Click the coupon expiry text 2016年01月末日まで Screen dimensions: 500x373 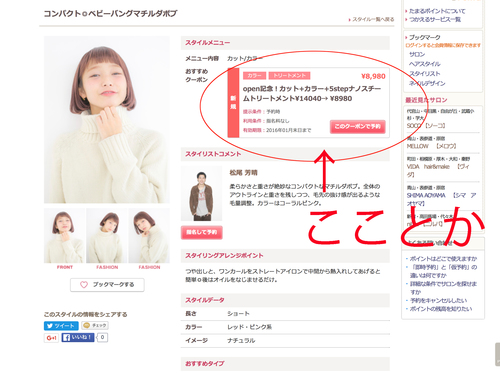point(289,130)
